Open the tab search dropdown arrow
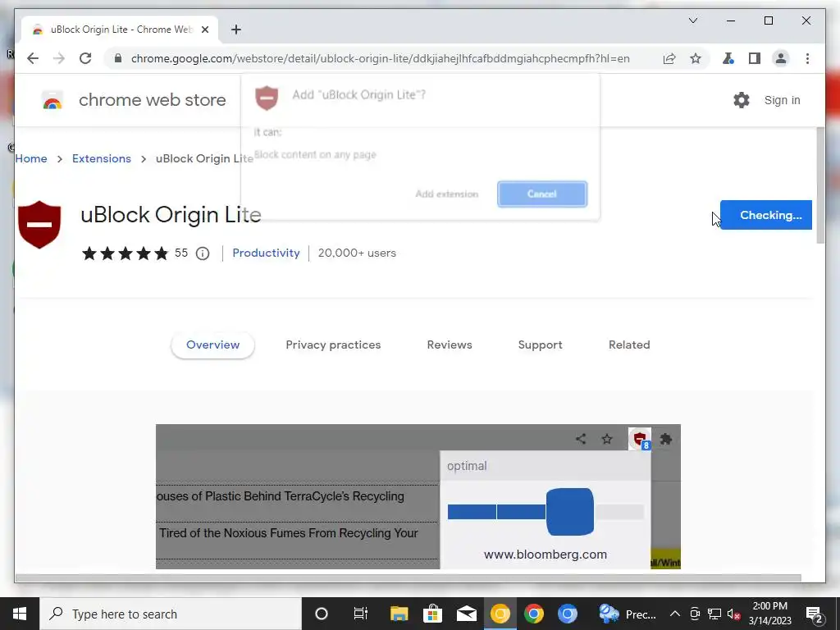The width and height of the screenshot is (840, 630). (x=692, y=21)
